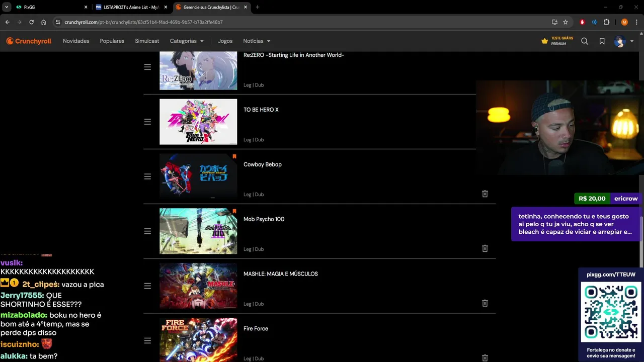Open the Novidades menu item
The height and width of the screenshot is (362, 644).
[x=76, y=41]
